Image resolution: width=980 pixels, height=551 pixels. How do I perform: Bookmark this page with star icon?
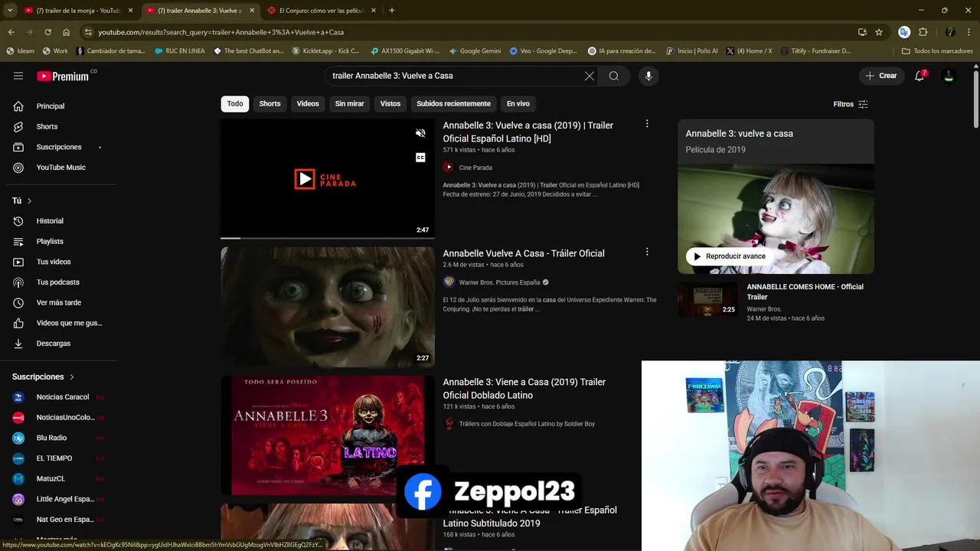(879, 32)
